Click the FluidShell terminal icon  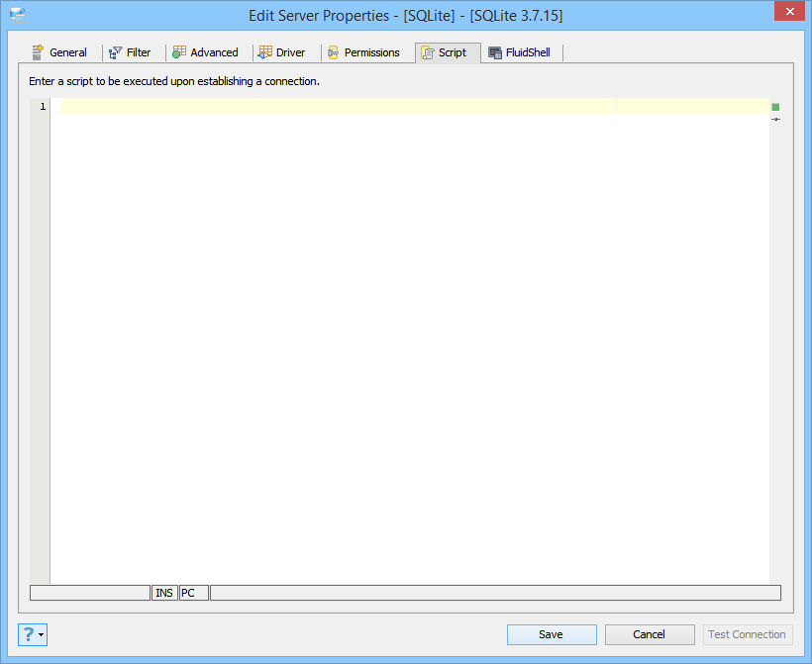coord(495,52)
